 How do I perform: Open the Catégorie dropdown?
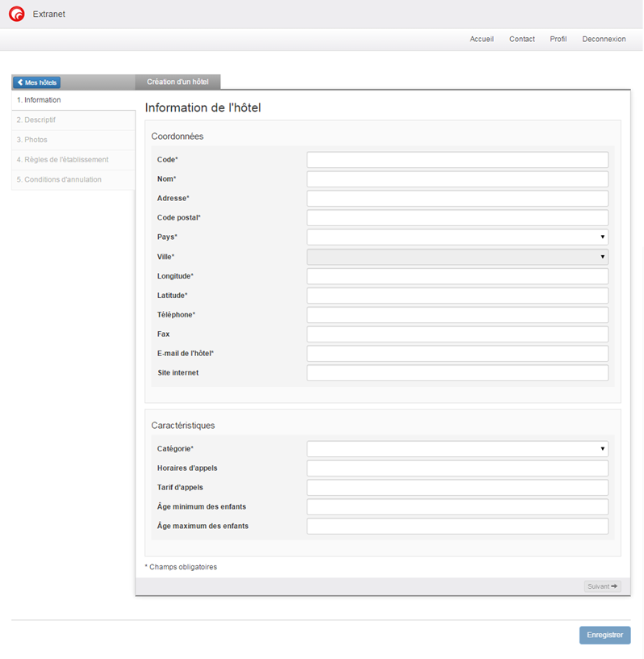click(457, 449)
